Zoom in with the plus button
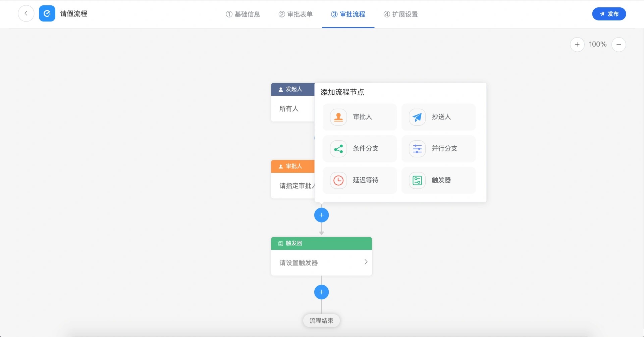Image resolution: width=644 pixels, height=337 pixels. pyautogui.click(x=577, y=44)
